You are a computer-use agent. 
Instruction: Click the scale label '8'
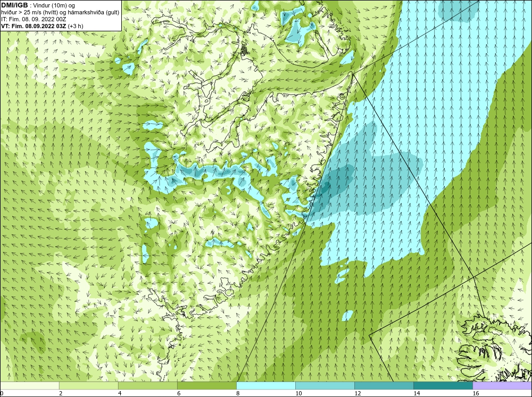tap(238, 393)
